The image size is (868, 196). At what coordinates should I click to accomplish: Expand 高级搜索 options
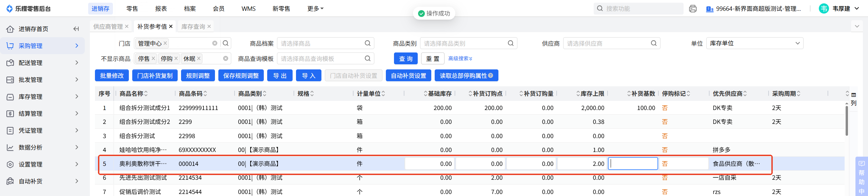click(460, 59)
